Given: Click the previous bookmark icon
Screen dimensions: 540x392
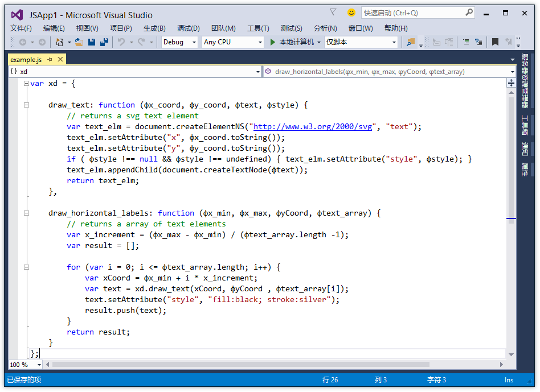Looking at the screenshot, I should pyautogui.click(x=508, y=42).
